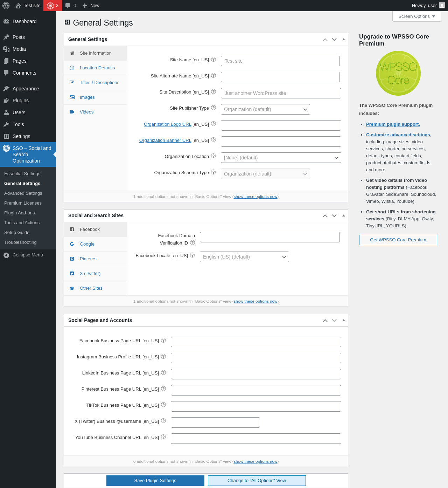Open the Organization Location dropdown
This screenshot has width=448, height=488.
click(281, 158)
